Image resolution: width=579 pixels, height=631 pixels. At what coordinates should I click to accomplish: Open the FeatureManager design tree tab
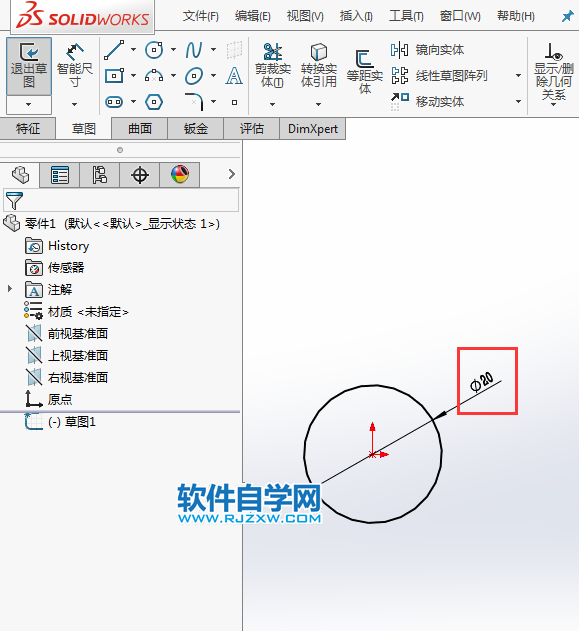20,175
